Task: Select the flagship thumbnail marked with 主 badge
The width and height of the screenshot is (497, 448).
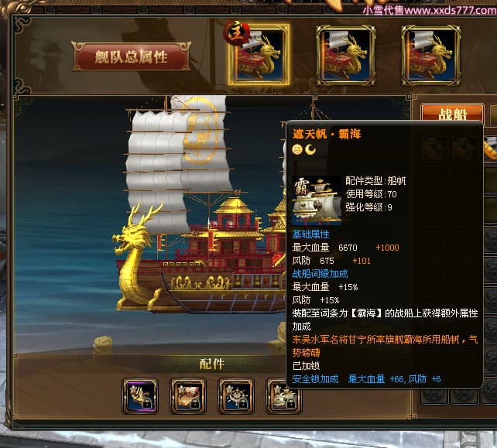Action: (x=259, y=55)
